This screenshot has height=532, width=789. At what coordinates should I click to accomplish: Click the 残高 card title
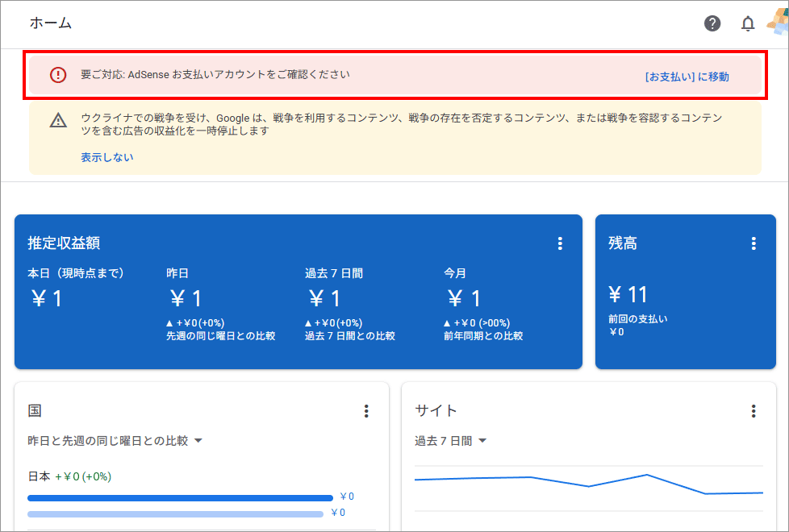[623, 243]
